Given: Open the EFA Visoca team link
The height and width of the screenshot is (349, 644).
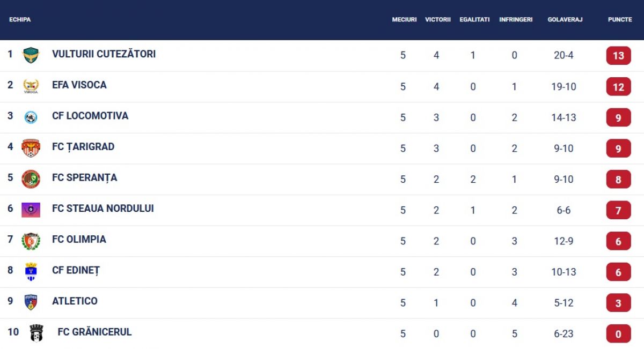Looking at the screenshot, I should (x=79, y=85).
